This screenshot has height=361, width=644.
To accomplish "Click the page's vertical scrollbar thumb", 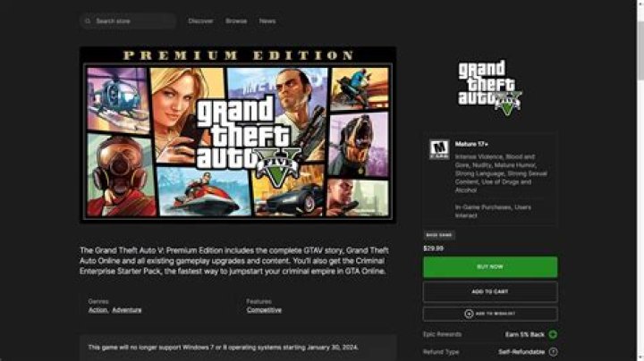I will [x=640, y=49].
